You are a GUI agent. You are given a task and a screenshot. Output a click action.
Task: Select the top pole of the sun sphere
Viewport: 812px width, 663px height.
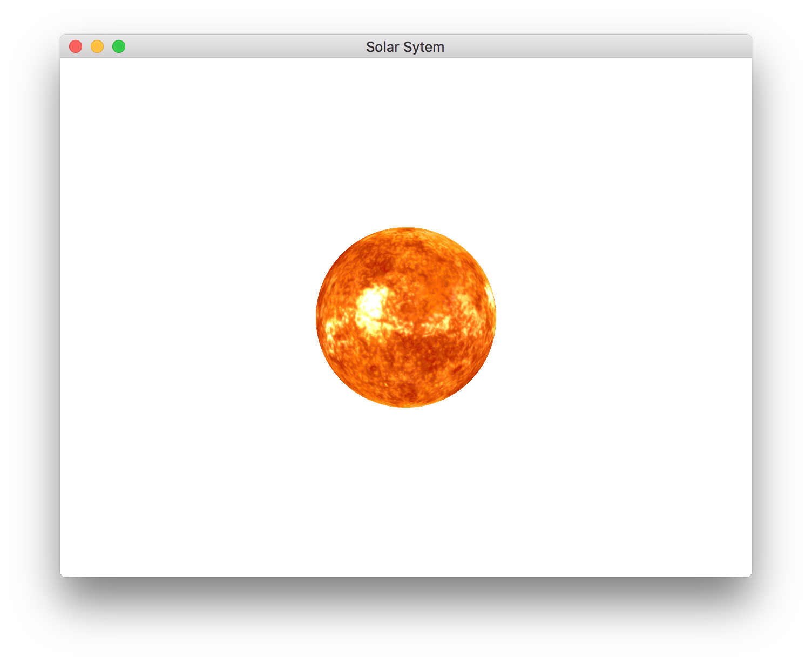(406, 229)
